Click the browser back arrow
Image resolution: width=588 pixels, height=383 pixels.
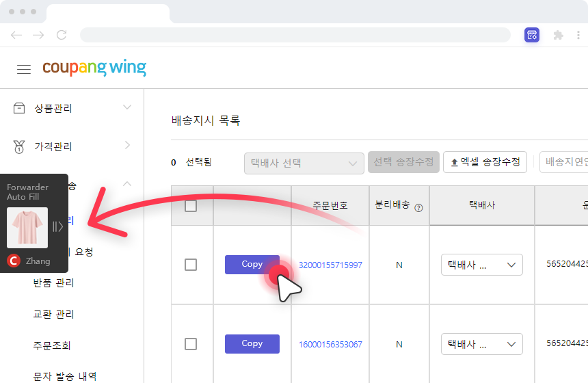click(x=16, y=35)
